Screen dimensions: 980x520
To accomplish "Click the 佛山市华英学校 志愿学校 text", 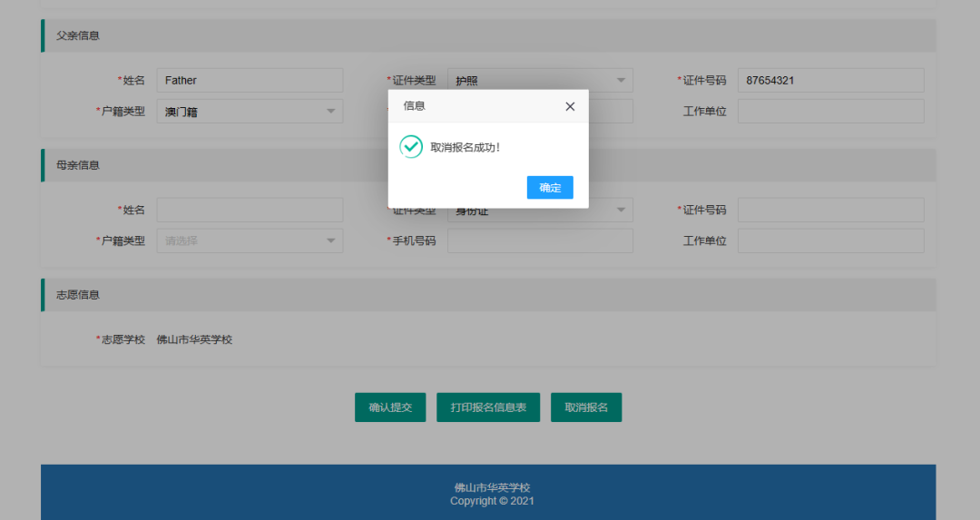I will tap(194, 339).
